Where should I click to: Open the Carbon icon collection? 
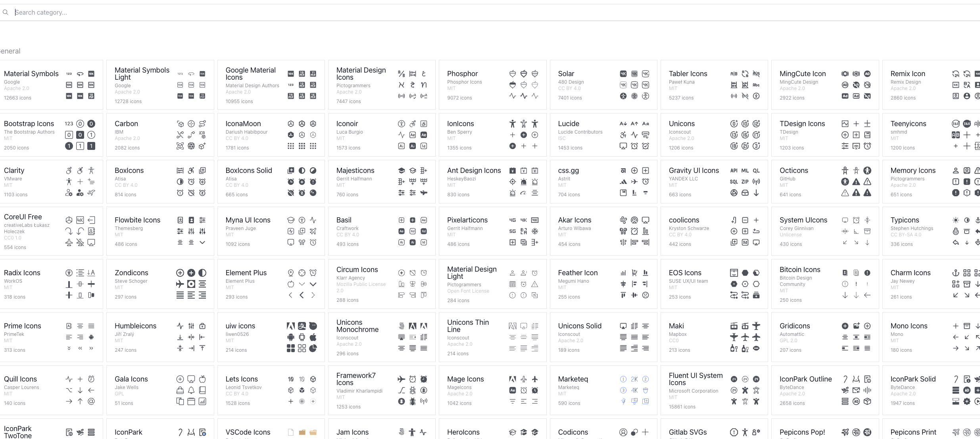click(160, 135)
